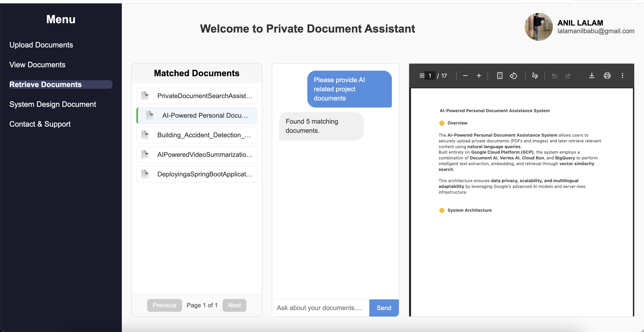644x332 pixels.
Task: Click the Ask about your documents field
Action: [x=320, y=308]
